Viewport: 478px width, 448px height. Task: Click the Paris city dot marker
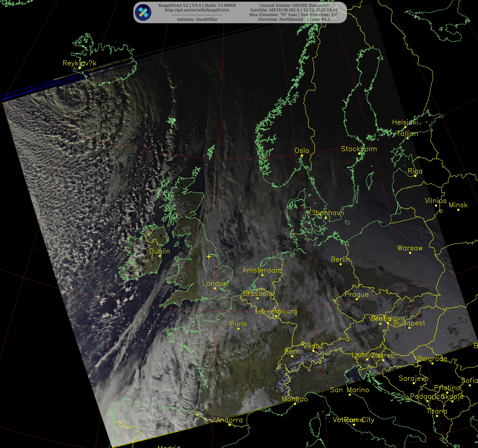pos(239,329)
